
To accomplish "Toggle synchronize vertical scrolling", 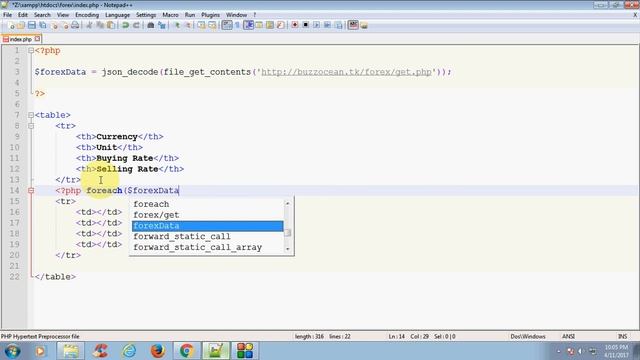I will pos(202,25).
